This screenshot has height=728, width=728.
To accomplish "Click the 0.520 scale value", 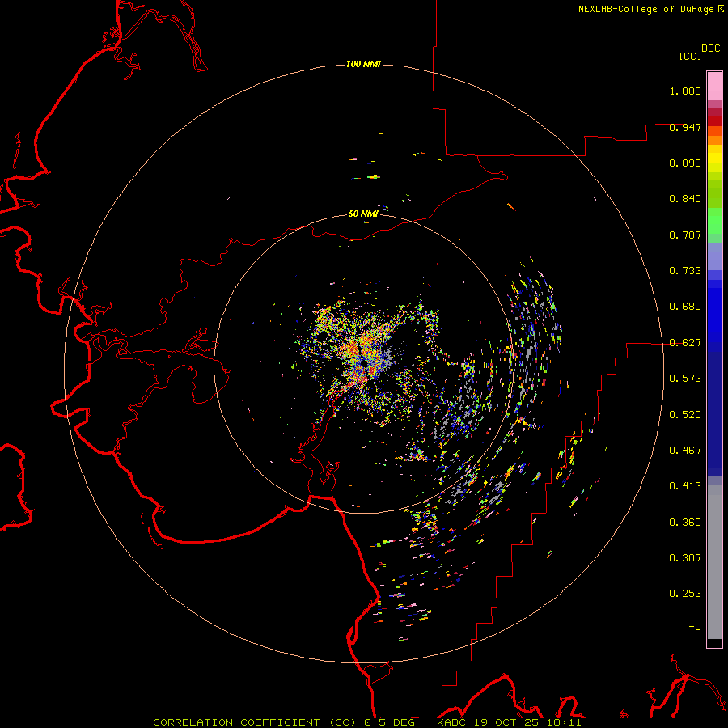I will coord(685,415).
